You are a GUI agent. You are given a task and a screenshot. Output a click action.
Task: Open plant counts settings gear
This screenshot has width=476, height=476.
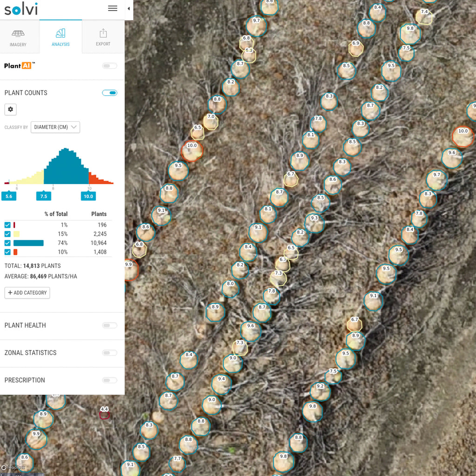click(10, 109)
